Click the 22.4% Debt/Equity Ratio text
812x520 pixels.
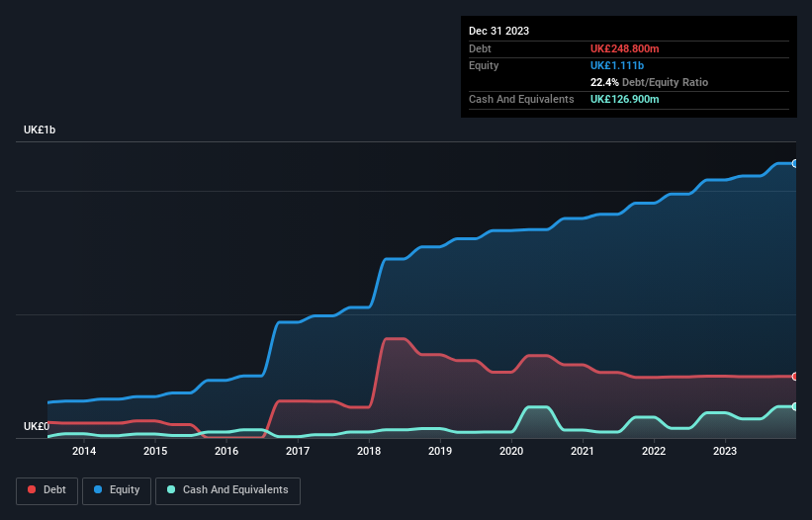pyautogui.click(x=649, y=82)
